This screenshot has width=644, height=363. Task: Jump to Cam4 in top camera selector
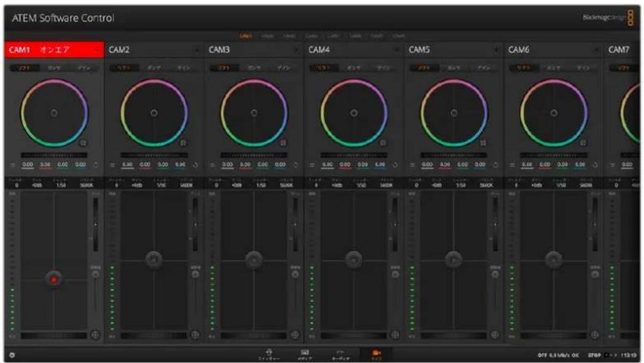point(312,36)
